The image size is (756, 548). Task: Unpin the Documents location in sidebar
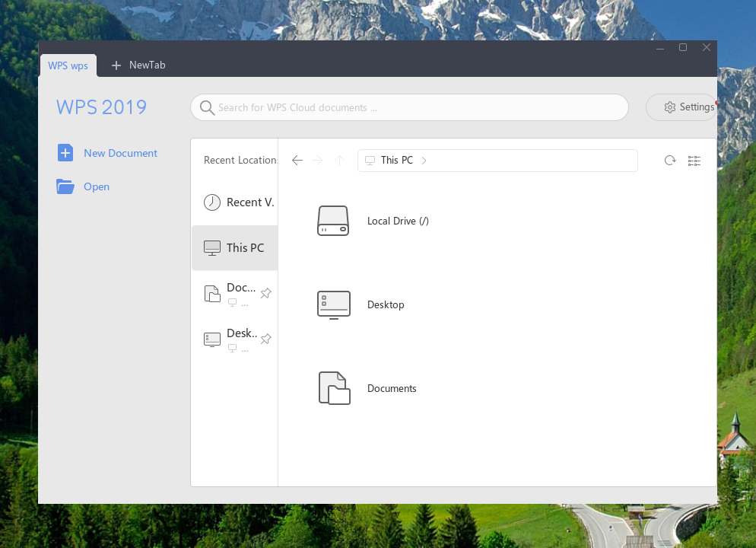click(265, 293)
